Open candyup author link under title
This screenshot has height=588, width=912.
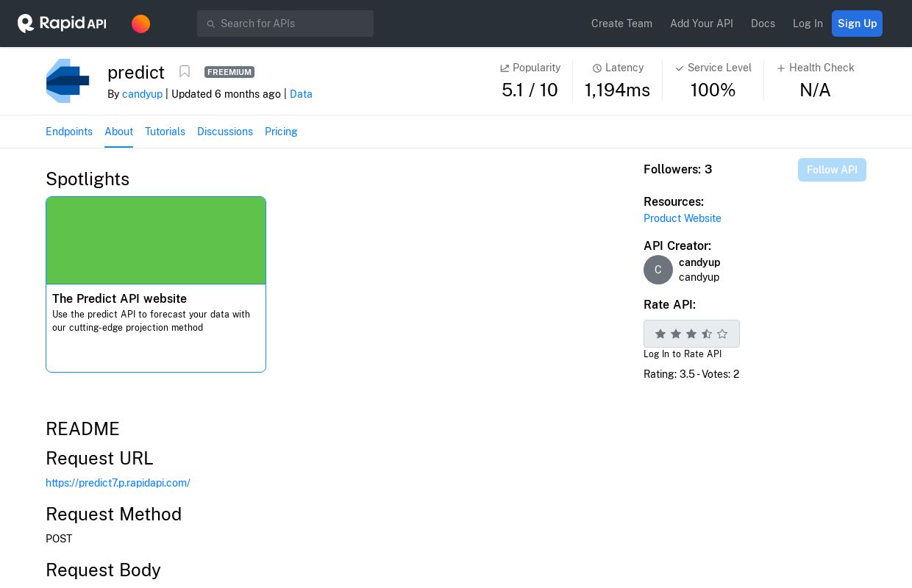142,94
